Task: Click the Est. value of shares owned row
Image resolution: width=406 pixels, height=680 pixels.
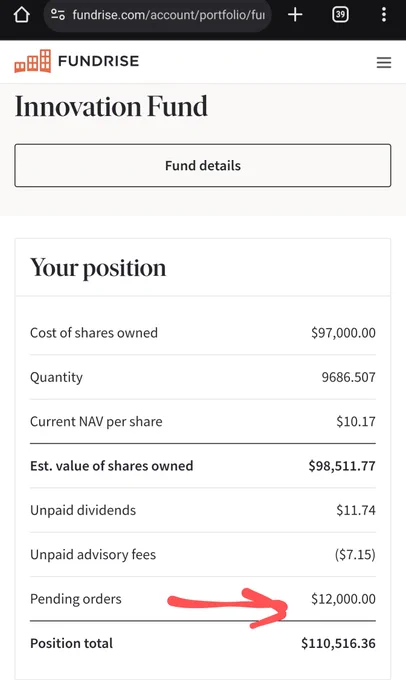Action: click(203, 466)
